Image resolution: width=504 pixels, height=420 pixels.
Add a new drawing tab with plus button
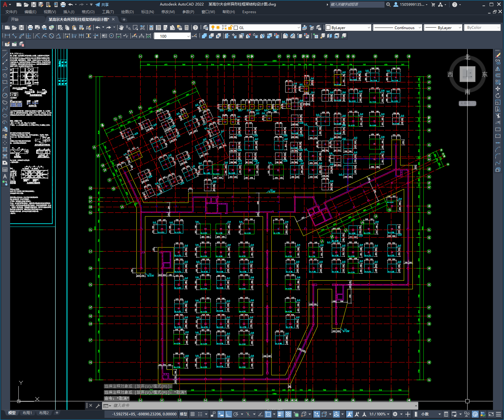tap(124, 19)
